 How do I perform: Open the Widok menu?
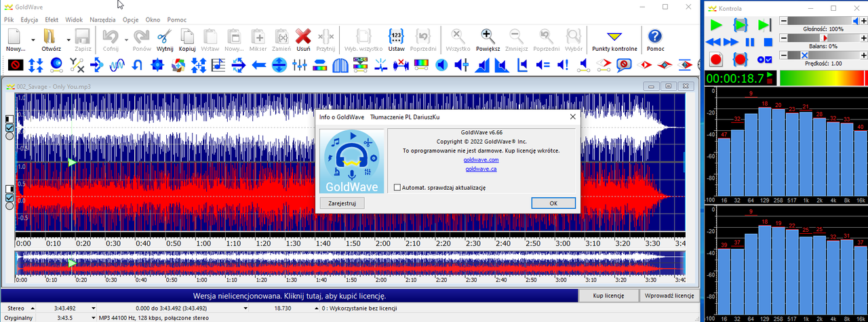(x=74, y=20)
